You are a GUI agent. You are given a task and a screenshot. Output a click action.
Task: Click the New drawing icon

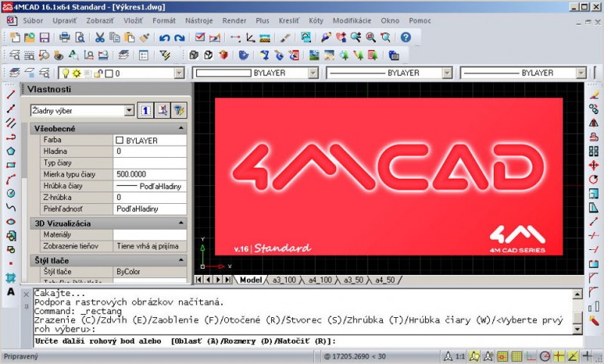[x=15, y=37]
